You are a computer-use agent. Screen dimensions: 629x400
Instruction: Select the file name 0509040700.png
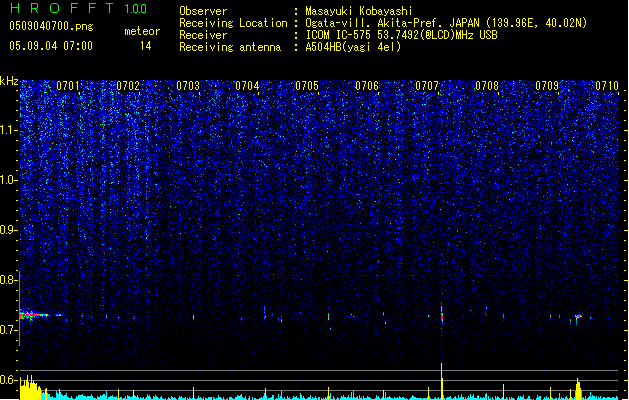tap(51, 26)
